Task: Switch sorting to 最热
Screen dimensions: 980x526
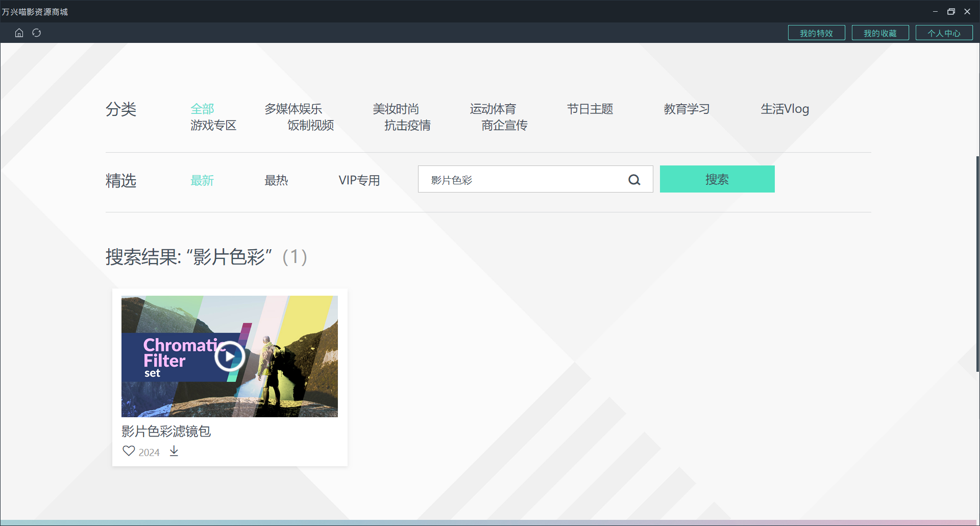Action: pos(277,180)
